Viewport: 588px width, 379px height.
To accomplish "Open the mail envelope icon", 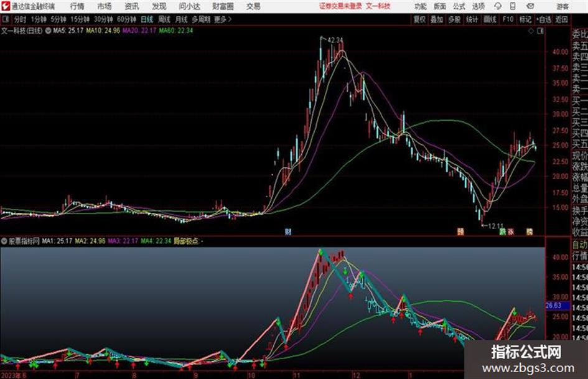I will (x=530, y=6).
